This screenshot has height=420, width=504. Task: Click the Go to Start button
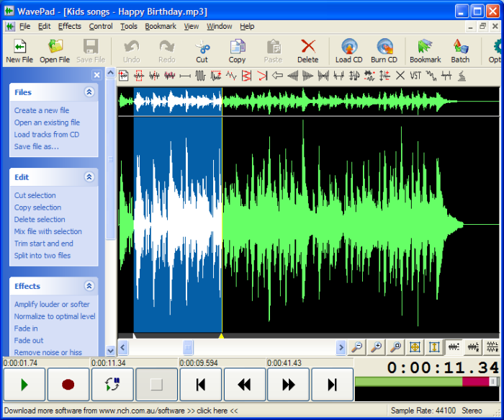pos(201,385)
